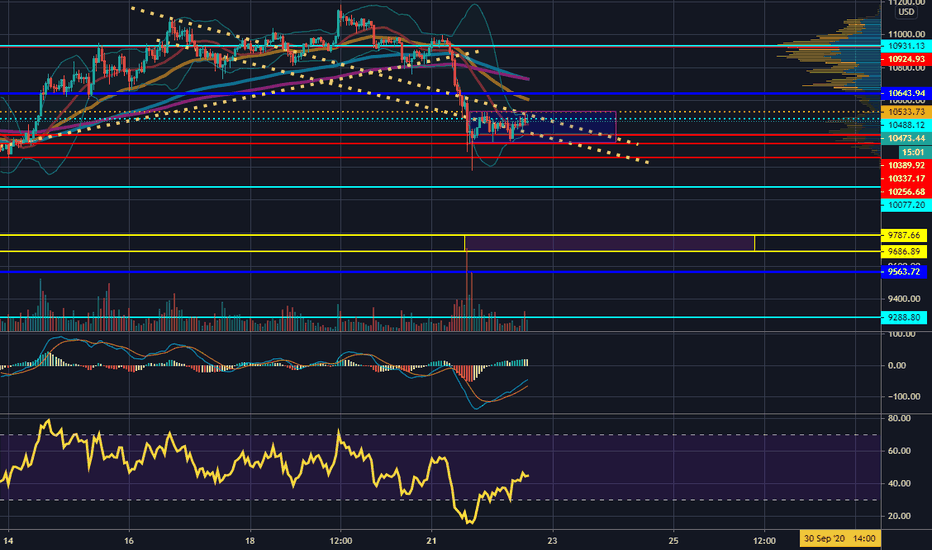The width and height of the screenshot is (932, 550).
Task: Click the 60.00 RSI scale value
Action: 899,451
